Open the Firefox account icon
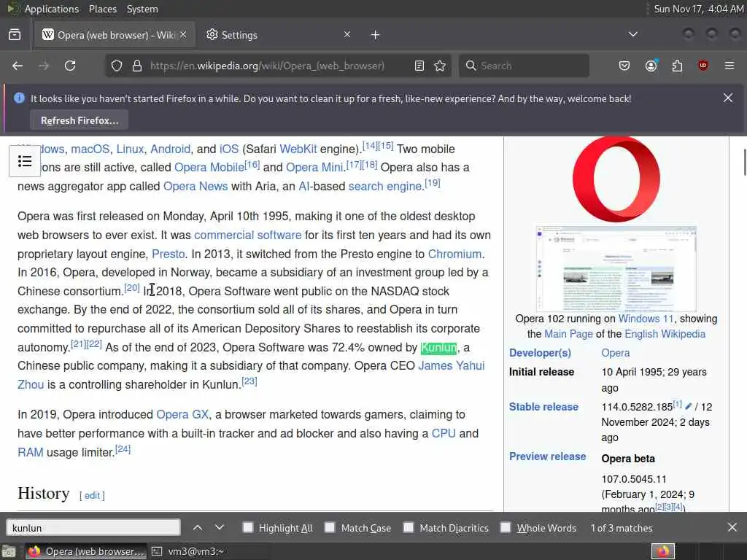Viewport: 747px width, 560px height. (x=651, y=66)
